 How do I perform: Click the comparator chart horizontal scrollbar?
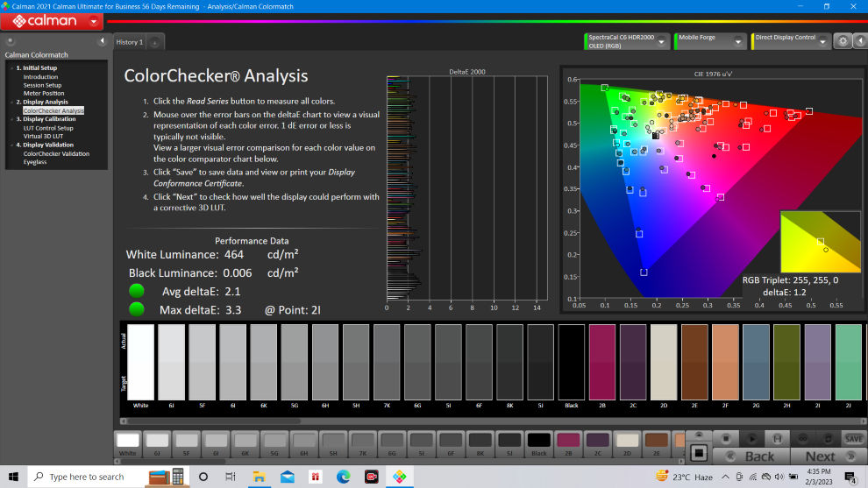point(214,421)
